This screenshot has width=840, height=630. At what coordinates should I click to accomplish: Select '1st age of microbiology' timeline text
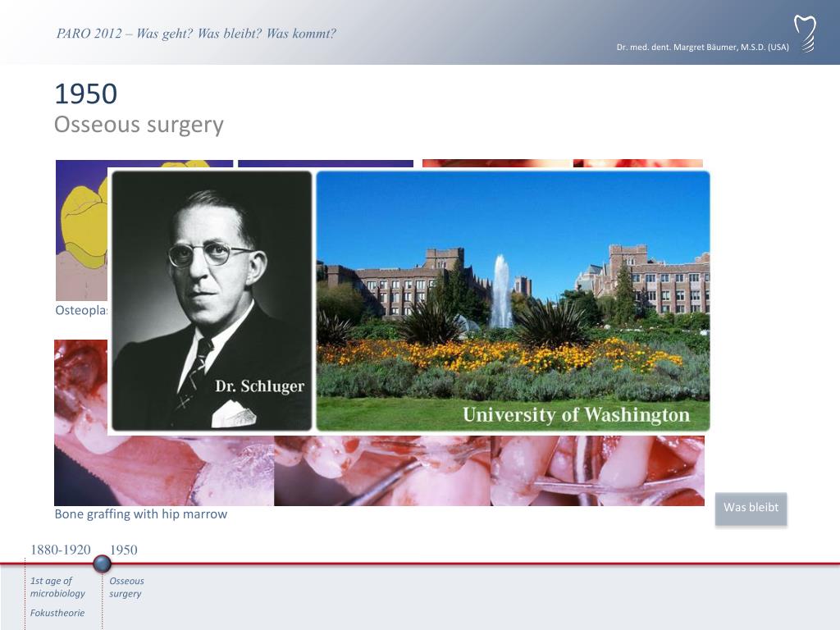pyautogui.click(x=57, y=587)
